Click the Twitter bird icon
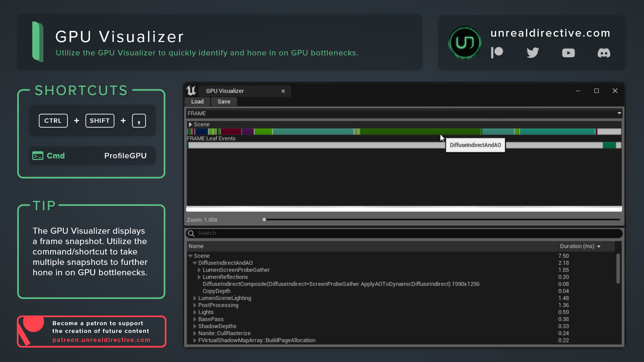The width and height of the screenshot is (644, 362). coord(533,53)
